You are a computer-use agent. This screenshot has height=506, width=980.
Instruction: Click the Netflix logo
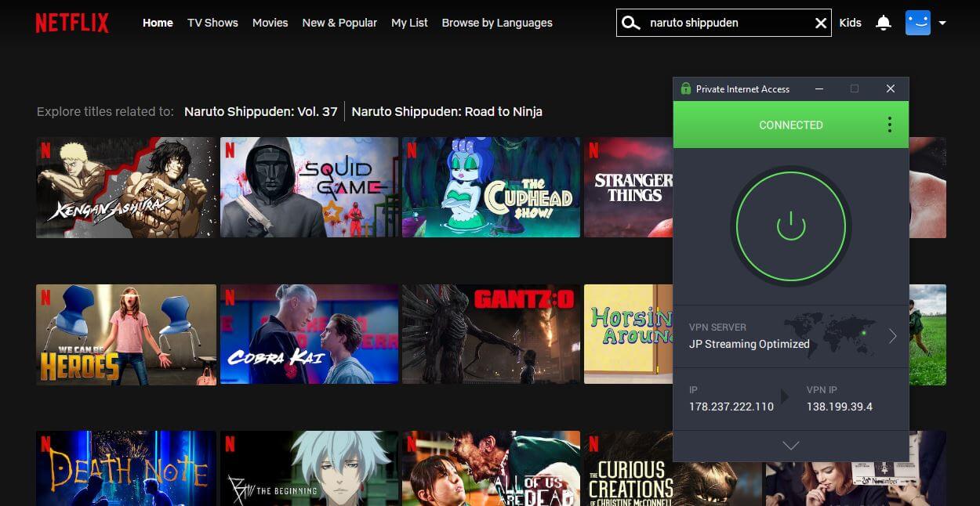pos(72,23)
